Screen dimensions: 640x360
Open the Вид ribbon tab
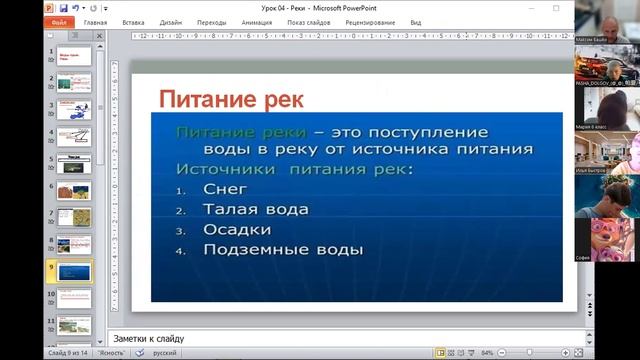coord(416,22)
